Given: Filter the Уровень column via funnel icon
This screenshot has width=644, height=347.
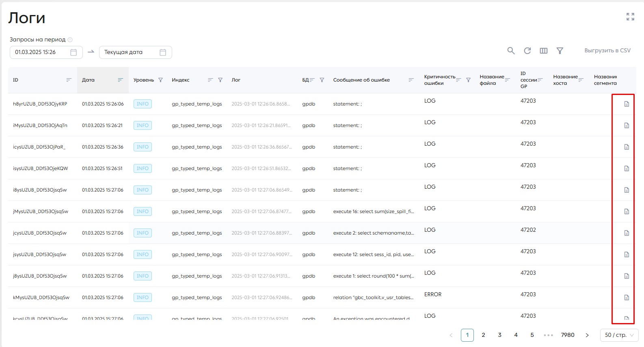Looking at the screenshot, I should click(160, 80).
